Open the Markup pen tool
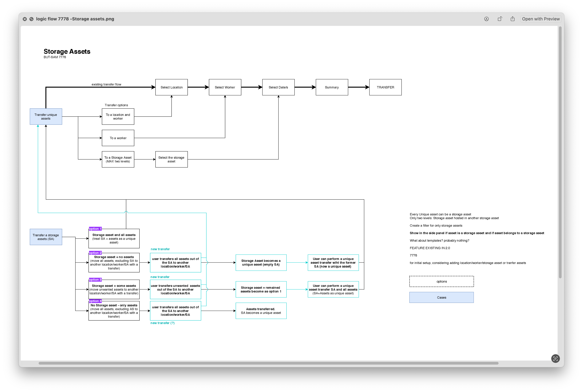This screenshot has width=583, height=392. tap(486, 19)
